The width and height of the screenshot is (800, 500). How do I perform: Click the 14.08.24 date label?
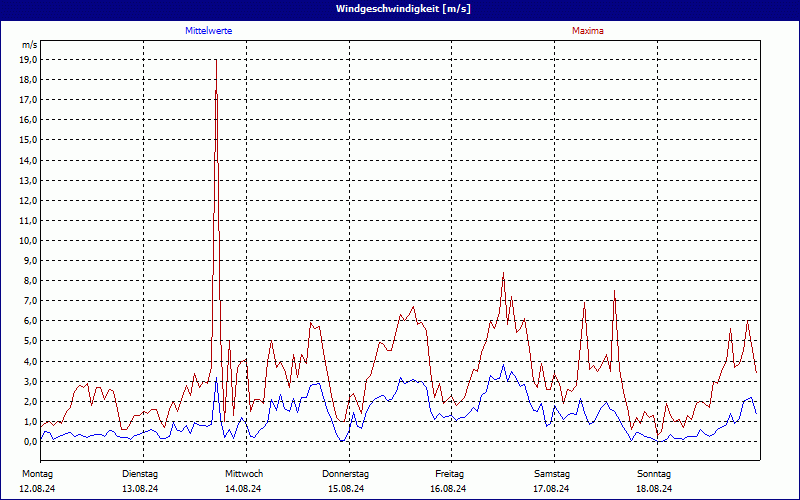click(243, 489)
